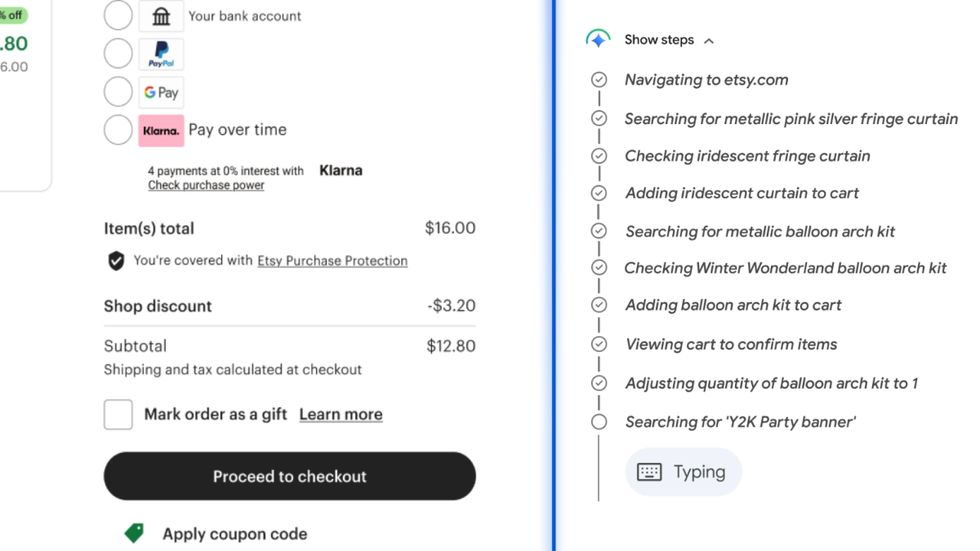The image size is (980, 551).
Task: Click the checkmark beside Adding balloon arch kit to cart
Action: tap(599, 305)
